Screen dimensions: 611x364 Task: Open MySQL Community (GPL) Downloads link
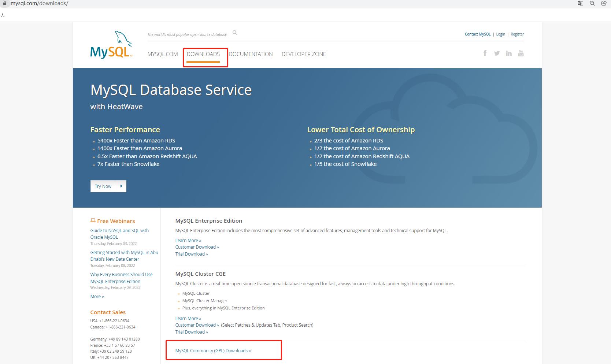pyautogui.click(x=213, y=351)
